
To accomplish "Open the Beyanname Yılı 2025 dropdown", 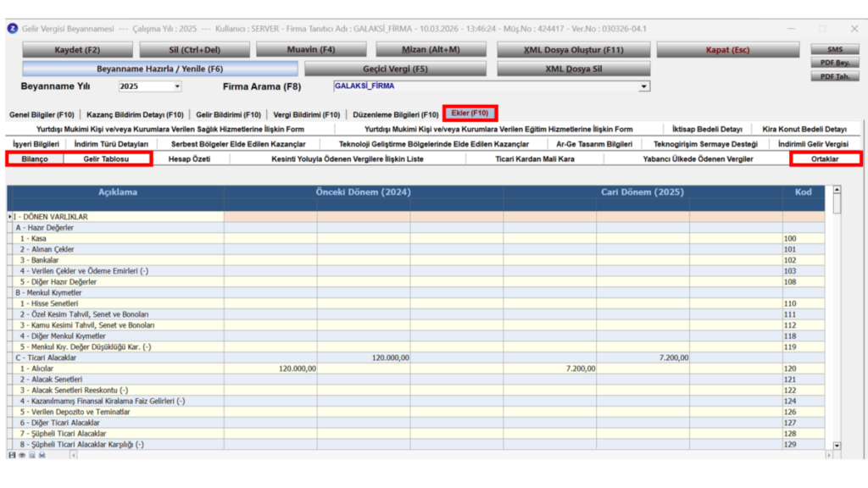I will (x=177, y=86).
